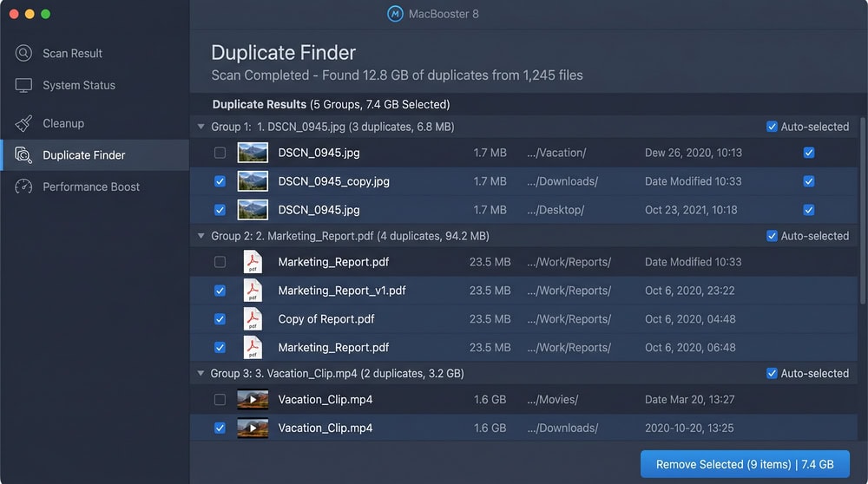Click Group 2 header text
868x484 pixels.
(350, 236)
